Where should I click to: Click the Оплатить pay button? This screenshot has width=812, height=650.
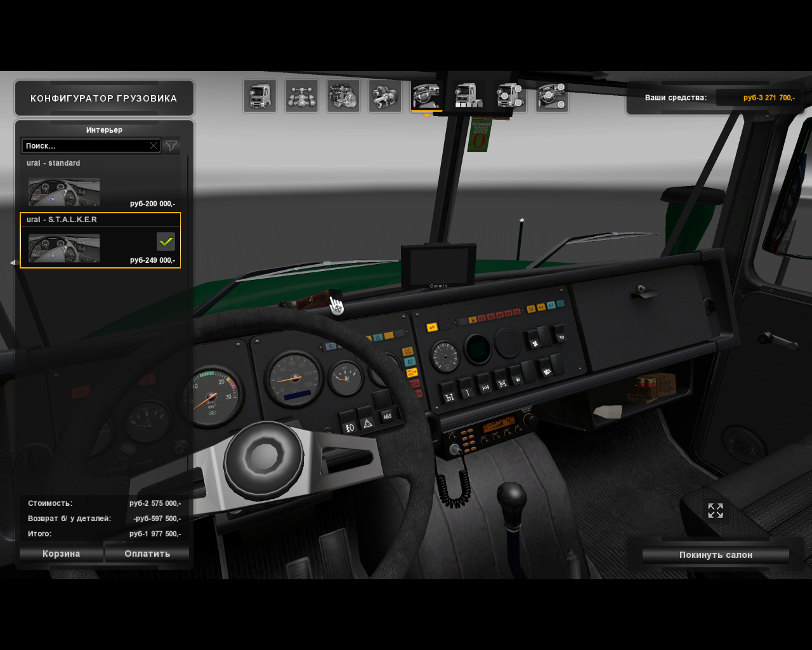pyautogui.click(x=147, y=554)
